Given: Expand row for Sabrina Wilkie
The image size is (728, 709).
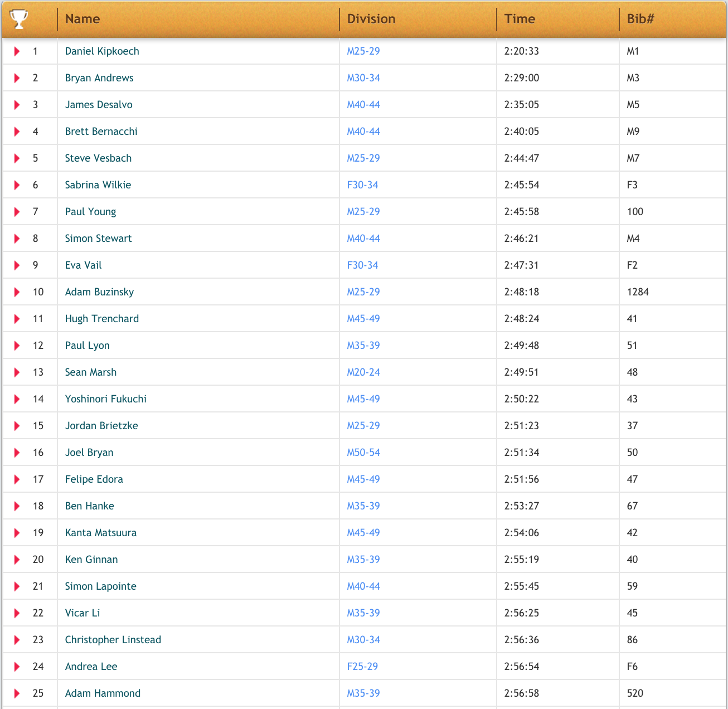Looking at the screenshot, I should tap(17, 185).
